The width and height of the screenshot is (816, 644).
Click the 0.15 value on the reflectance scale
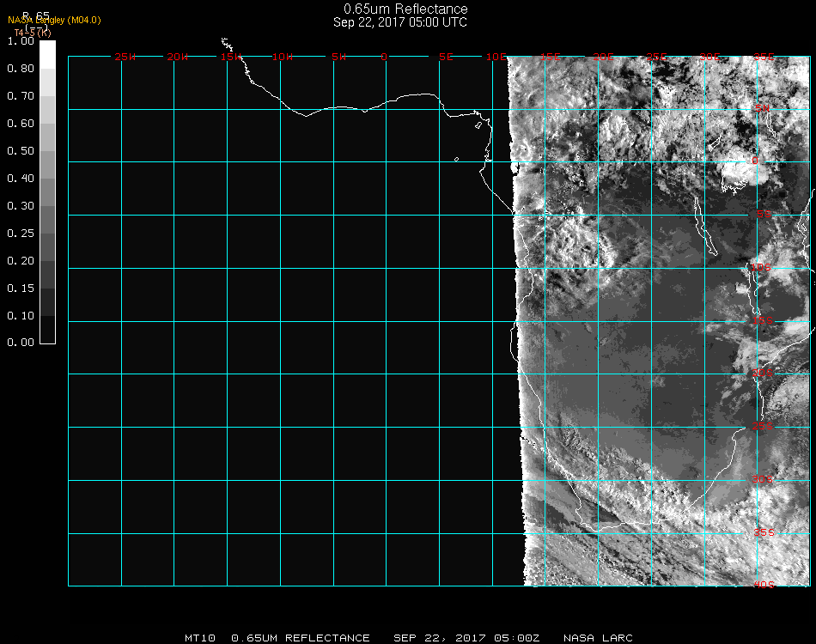pyautogui.click(x=21, y=289)
